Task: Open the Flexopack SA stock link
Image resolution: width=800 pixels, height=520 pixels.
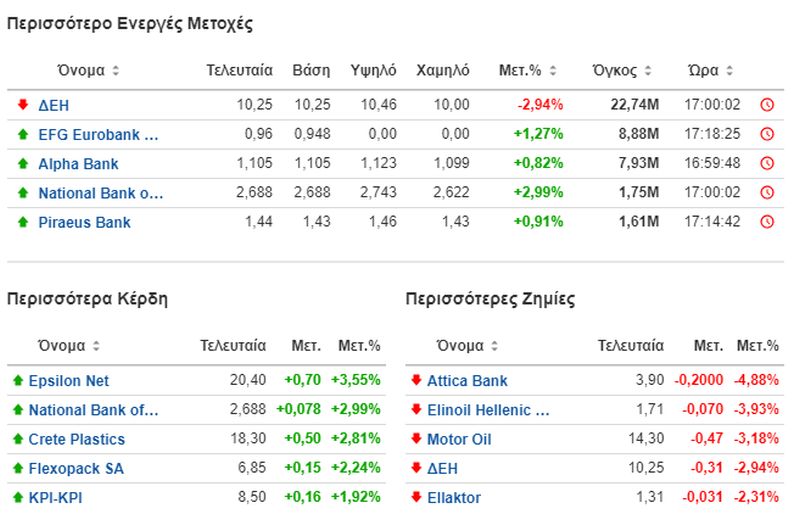Action: coord(76,468)
